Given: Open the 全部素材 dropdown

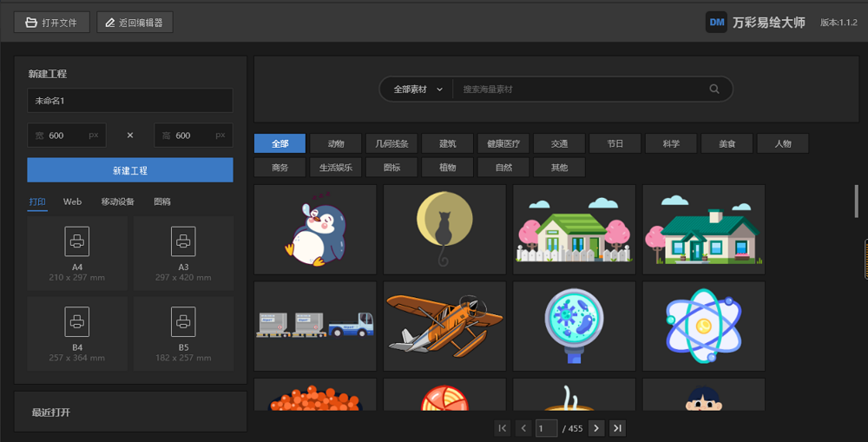Looking at the screenshot, I should click(418, 89).
